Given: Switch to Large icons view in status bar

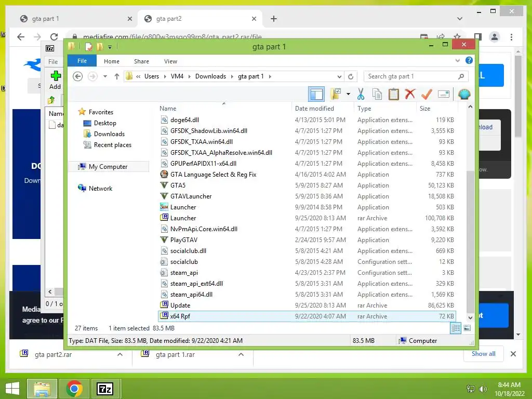Looking at the screenshot, I should (467, 328).
